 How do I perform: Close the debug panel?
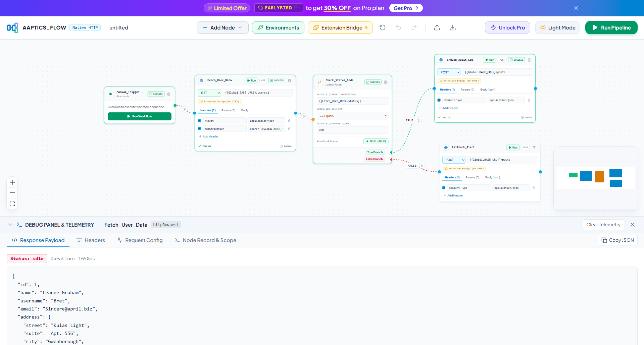click(633, 225)
